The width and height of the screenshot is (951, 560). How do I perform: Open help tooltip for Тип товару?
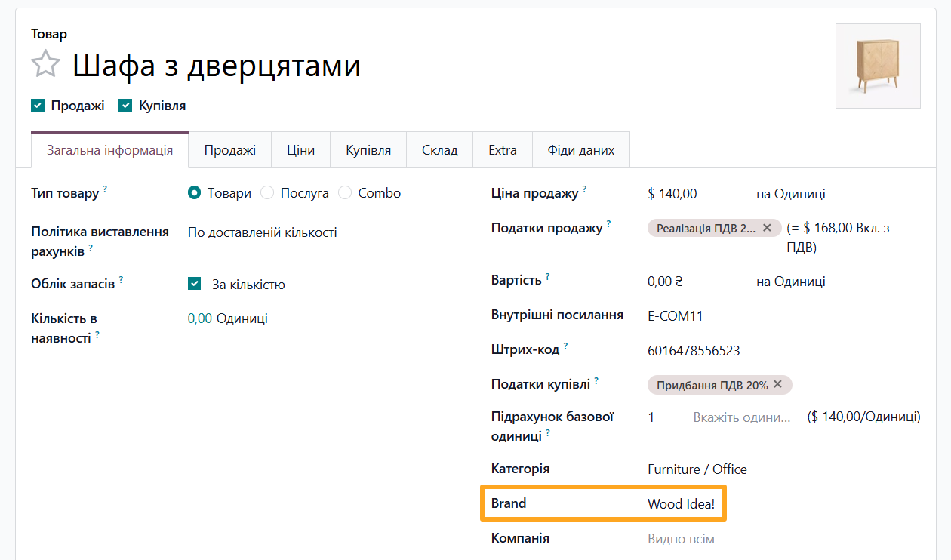point(105,189)
